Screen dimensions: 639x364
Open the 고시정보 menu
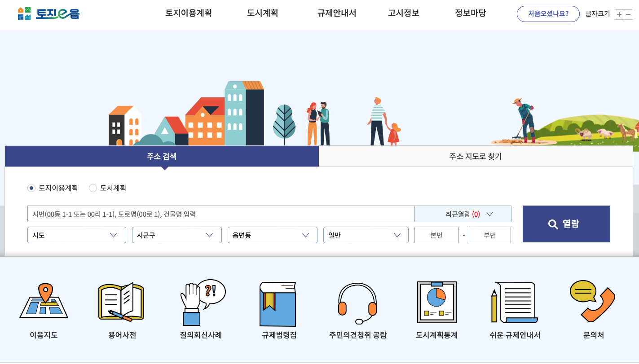404,13
